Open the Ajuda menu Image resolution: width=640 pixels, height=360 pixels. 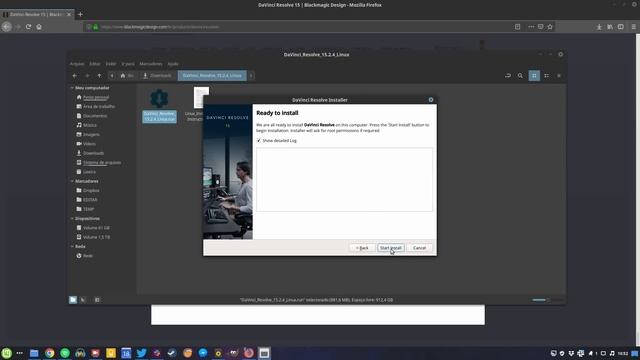[x=173, y=64]
